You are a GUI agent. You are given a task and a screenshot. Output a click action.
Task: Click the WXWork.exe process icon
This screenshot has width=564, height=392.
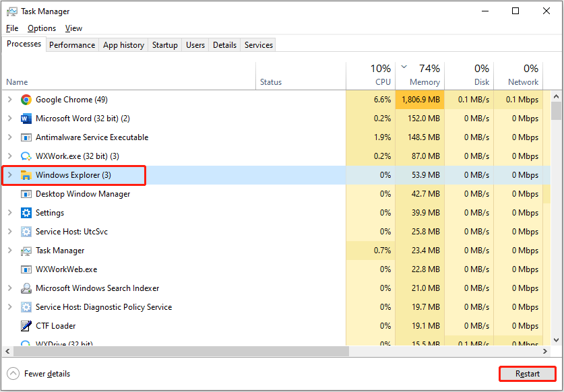click(x=26, y=156)
